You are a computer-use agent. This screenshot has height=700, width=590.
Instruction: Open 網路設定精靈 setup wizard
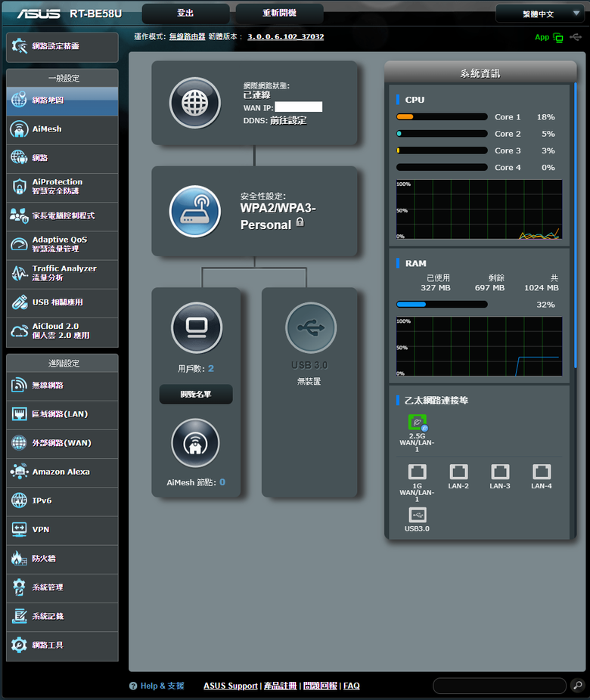click(62, 47)
